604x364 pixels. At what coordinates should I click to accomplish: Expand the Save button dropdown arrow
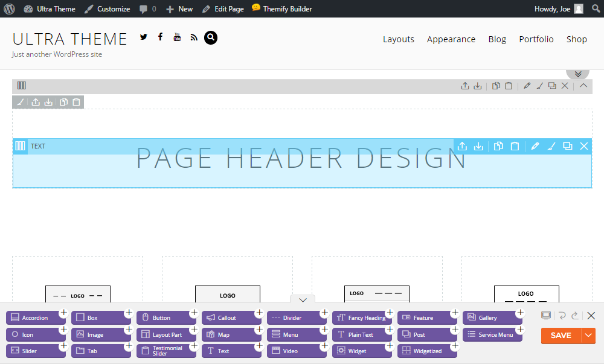point(588,336)
